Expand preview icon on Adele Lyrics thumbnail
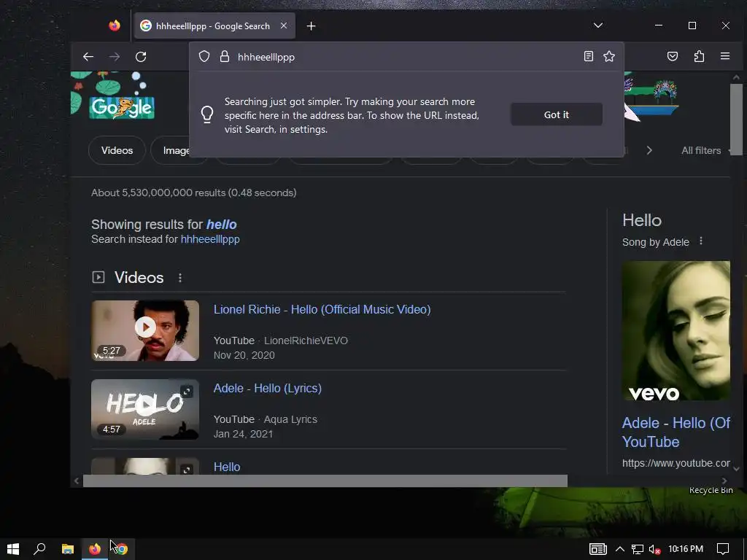The image size is (747, 560). (x=187, y=392)
